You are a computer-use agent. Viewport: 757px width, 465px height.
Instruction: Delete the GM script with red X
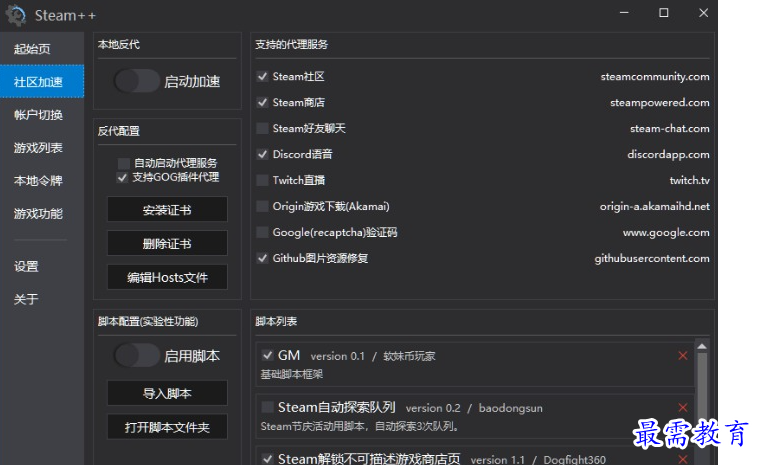tap(683, 356)
